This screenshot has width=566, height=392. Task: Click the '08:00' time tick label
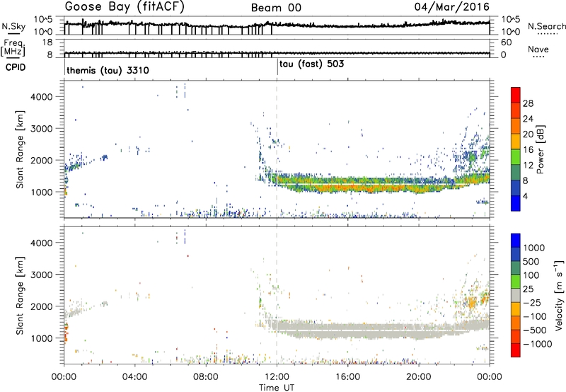(x=206, y=377)
